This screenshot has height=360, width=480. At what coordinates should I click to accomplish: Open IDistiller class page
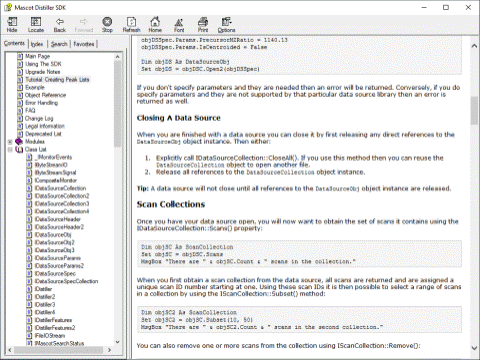43,289
